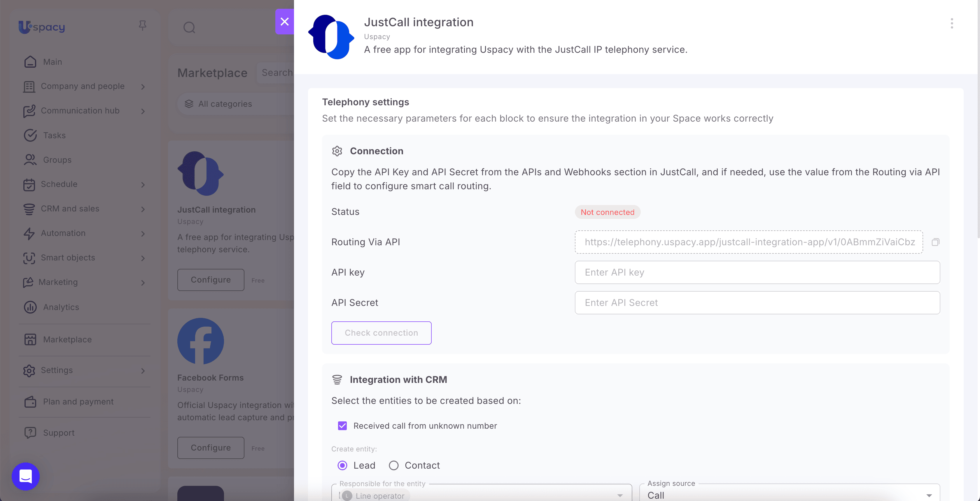Click the Marketplace store icon

(x=30, y=339)
